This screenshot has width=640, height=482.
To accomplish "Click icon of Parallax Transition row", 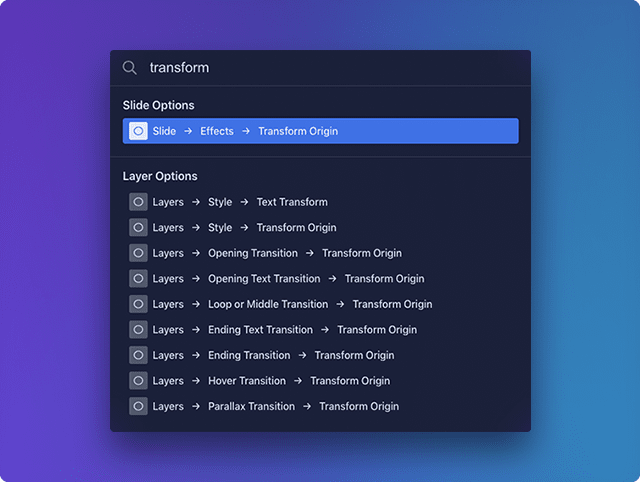I will point(138,406).
